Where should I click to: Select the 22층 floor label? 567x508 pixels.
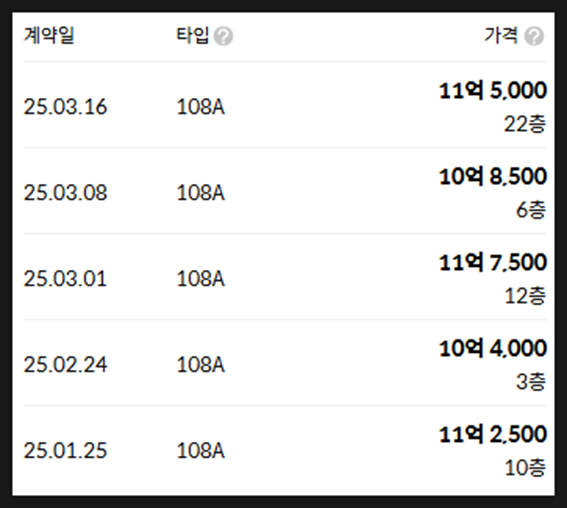coord(525,124)
